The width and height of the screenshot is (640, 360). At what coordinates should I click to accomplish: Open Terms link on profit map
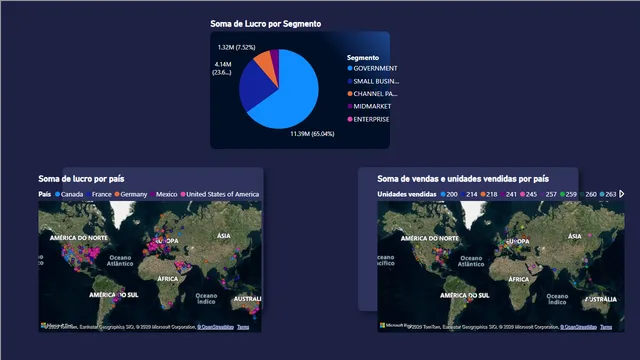click(x=243, y=327)
